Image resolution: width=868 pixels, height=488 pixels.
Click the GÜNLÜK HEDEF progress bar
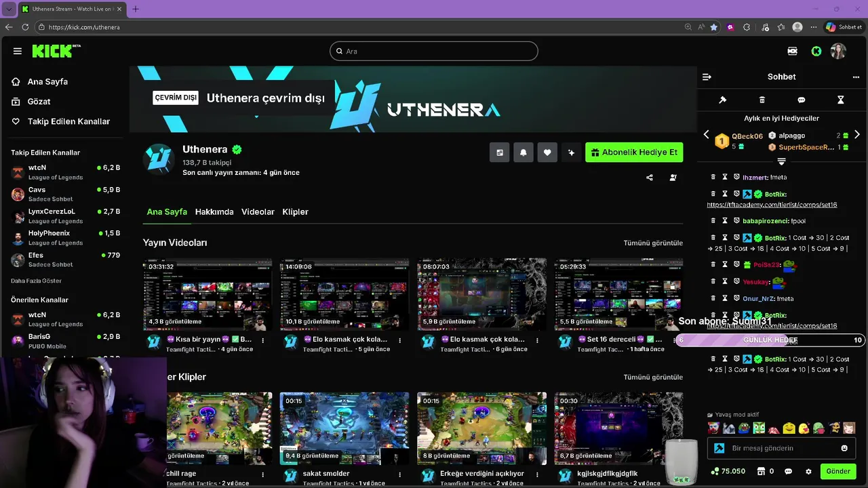click(x=770, y=340)
